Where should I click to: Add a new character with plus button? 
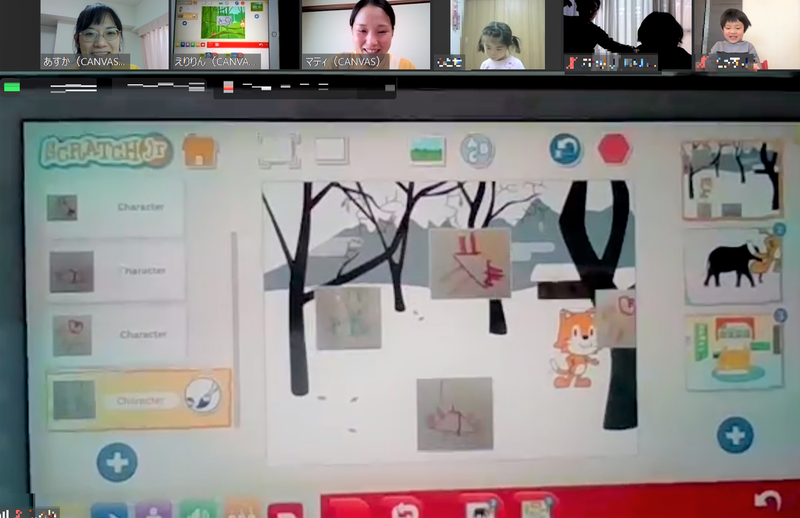116,461
